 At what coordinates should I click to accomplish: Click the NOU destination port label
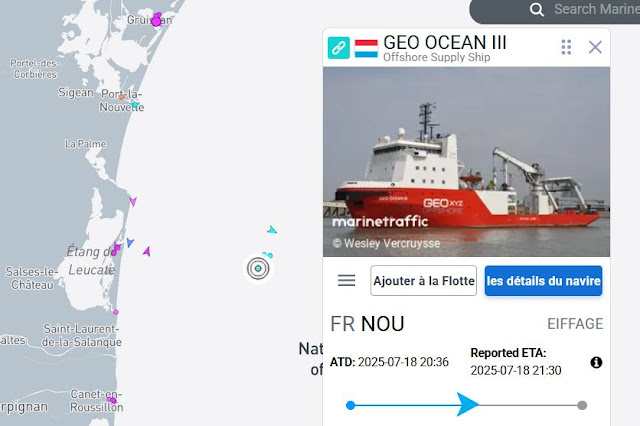(382, 324)
